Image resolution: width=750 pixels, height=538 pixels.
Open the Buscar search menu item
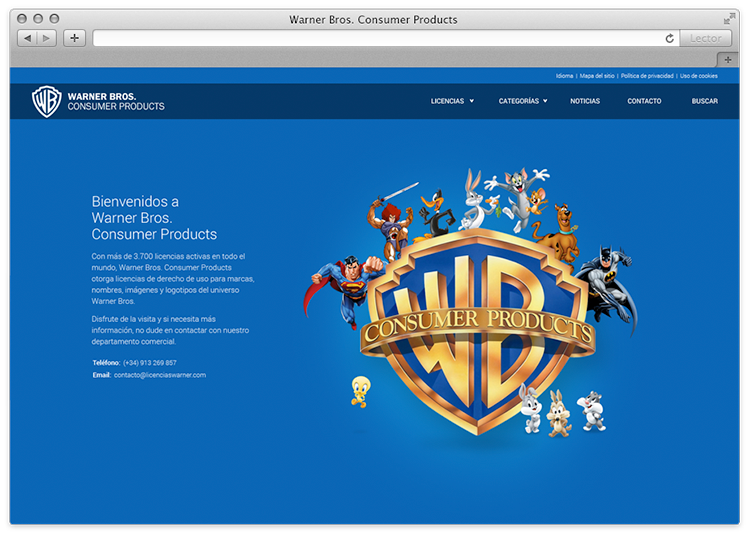705,101
